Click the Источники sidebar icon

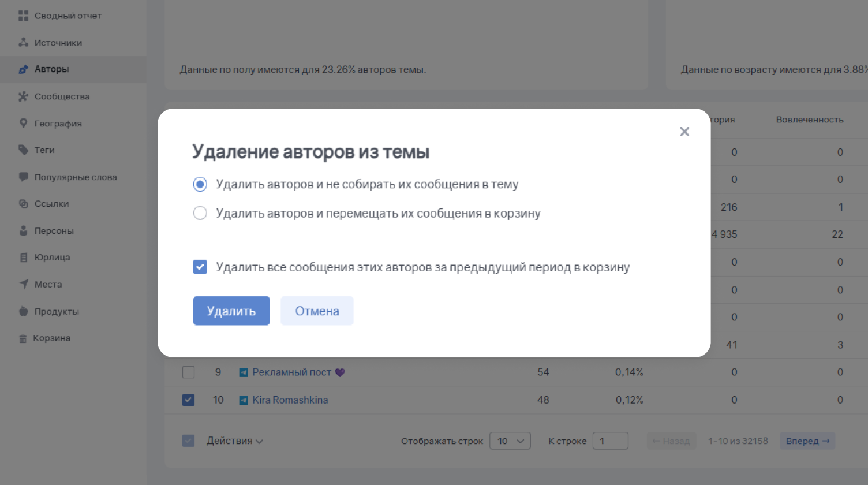pyautogui.click(x=23, y=42)
